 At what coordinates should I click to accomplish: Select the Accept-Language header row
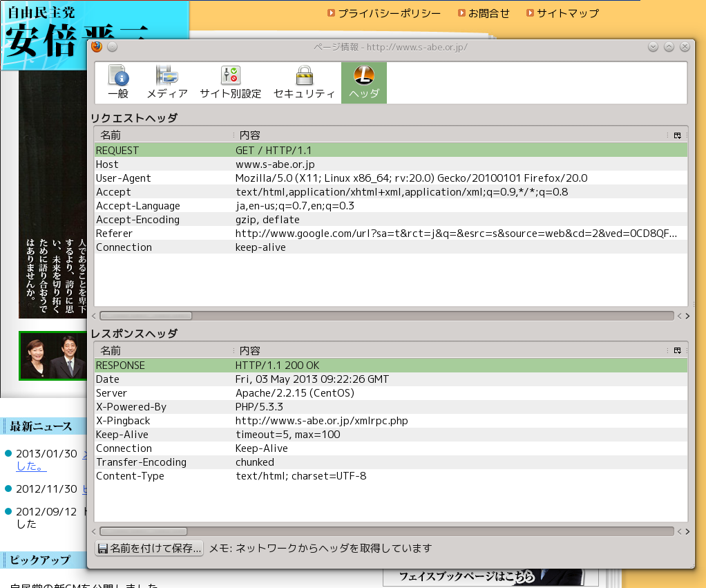391,206
